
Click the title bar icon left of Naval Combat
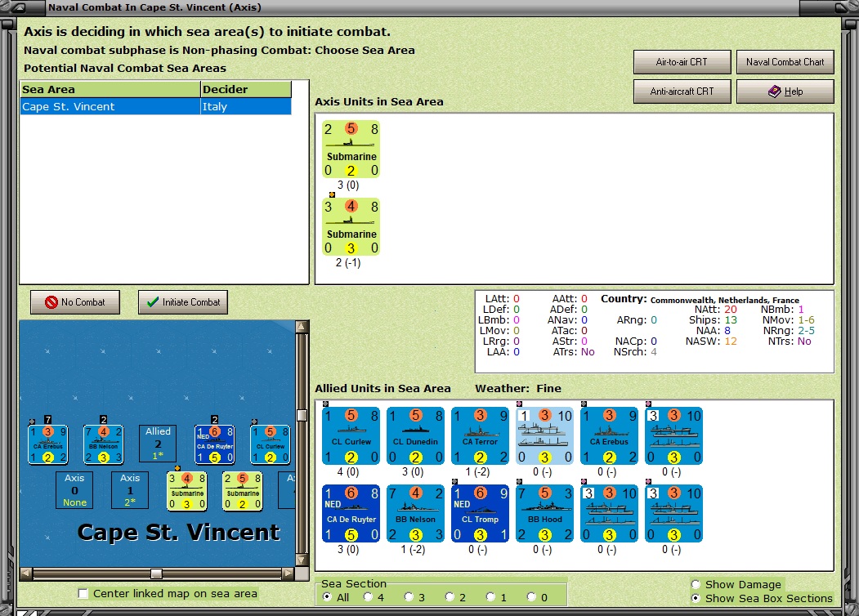pos(19,7)
